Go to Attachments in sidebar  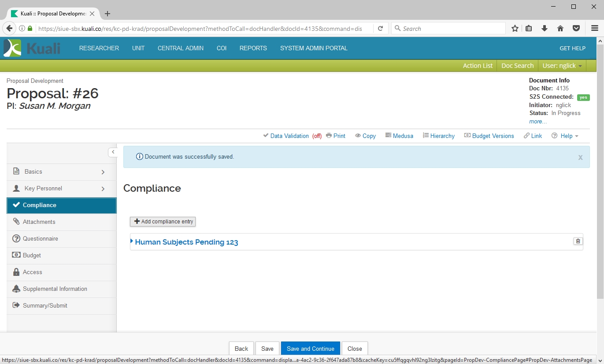click(x=39, y=222)
